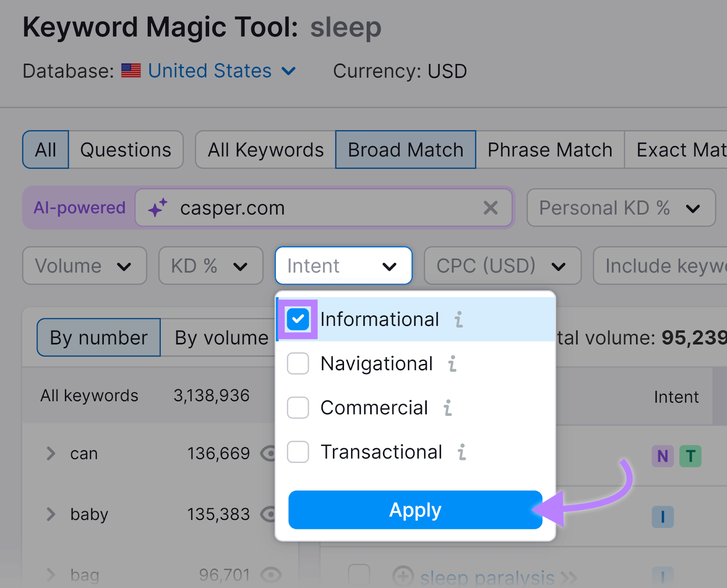
Task: Click the CPC (USD) filter
Action: (502, 265)
